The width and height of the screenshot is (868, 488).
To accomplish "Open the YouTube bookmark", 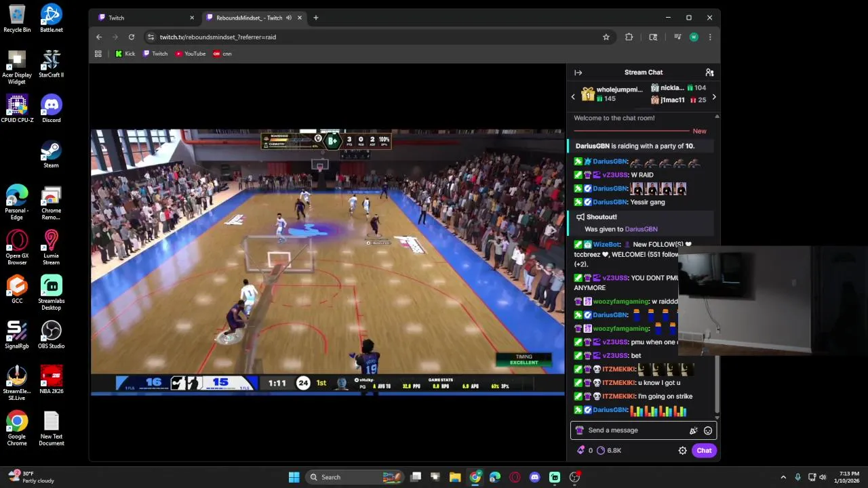I will click(191, 54).
